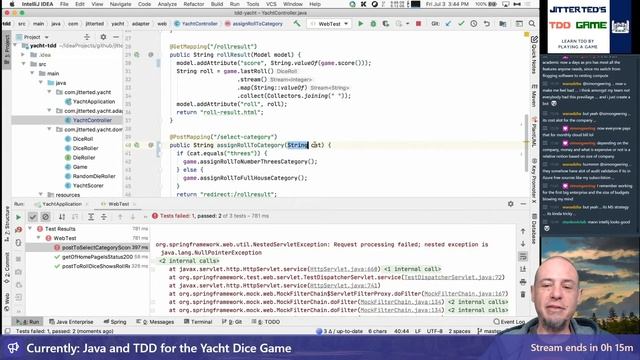
Task: Collapse all test result nodes
Action: [x=104, y=217]
